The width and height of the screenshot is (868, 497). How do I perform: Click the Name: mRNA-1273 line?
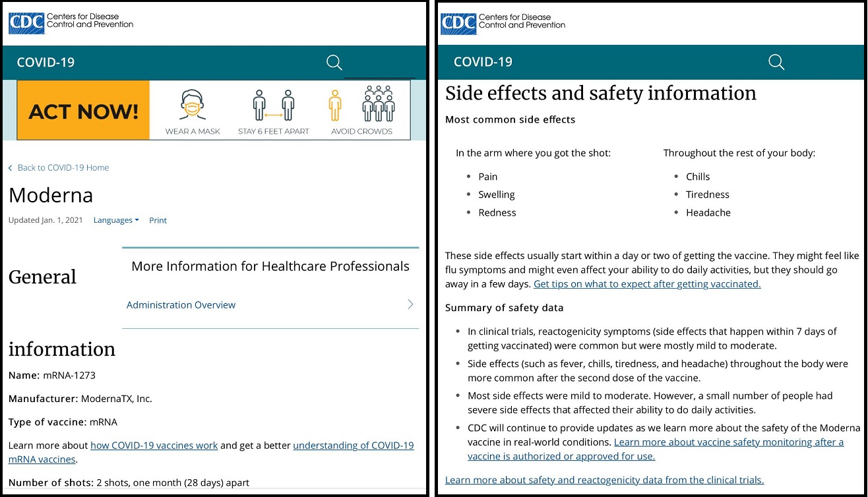point(52,375)
